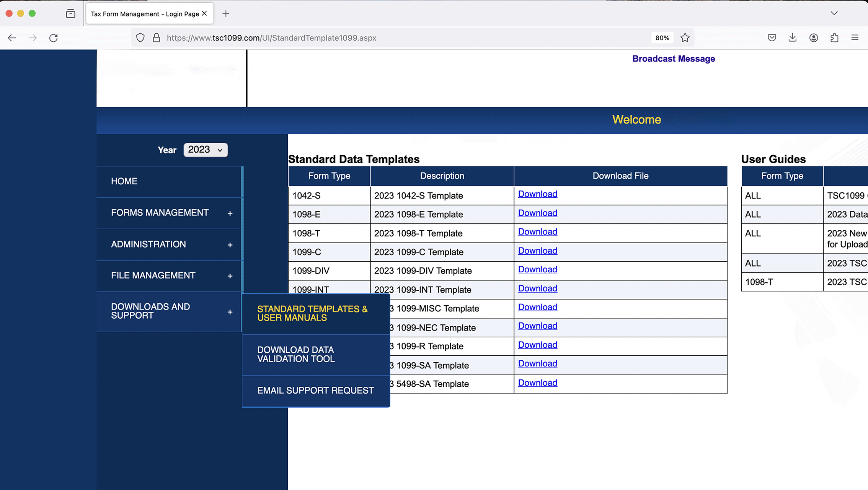The width and height of the screenshot is (868, 490).
Task: Close the Tax Form Management tab
Action: click(x=204, y=13)
